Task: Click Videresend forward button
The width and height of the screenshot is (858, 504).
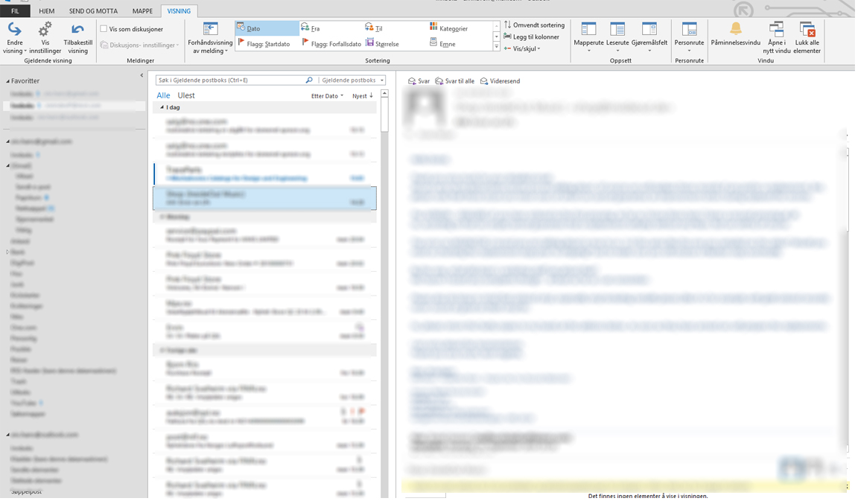Action: pyautogui.click(x=500, y=81)
